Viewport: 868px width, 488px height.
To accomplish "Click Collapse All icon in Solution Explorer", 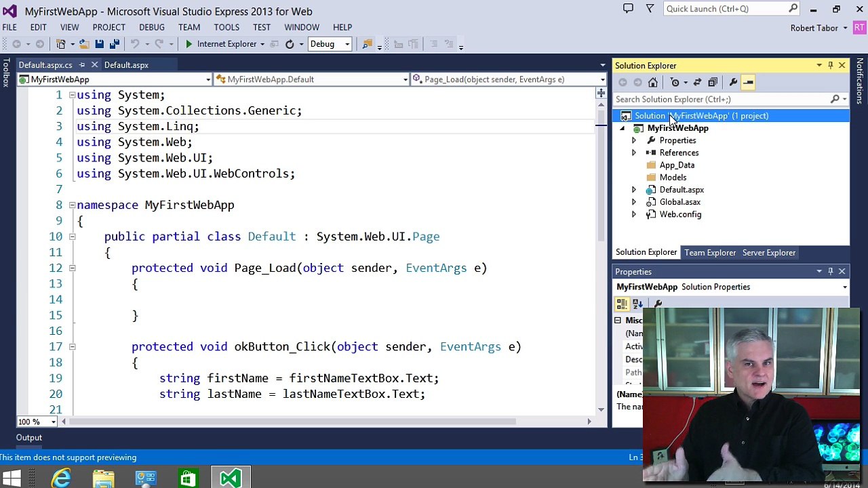I will 712,82.
